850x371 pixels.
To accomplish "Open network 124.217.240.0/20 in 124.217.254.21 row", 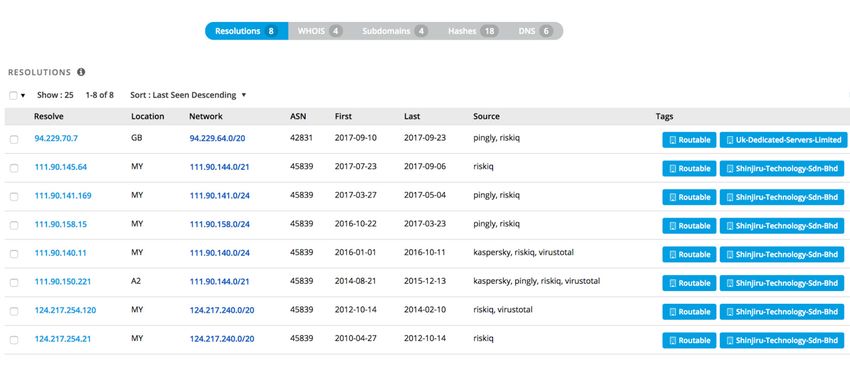I will click(222, 339).
